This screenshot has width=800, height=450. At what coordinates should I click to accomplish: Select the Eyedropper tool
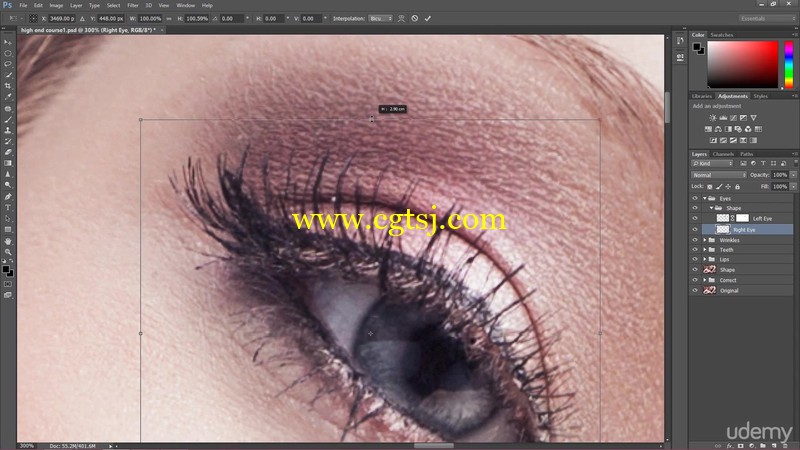pos(8,97)
